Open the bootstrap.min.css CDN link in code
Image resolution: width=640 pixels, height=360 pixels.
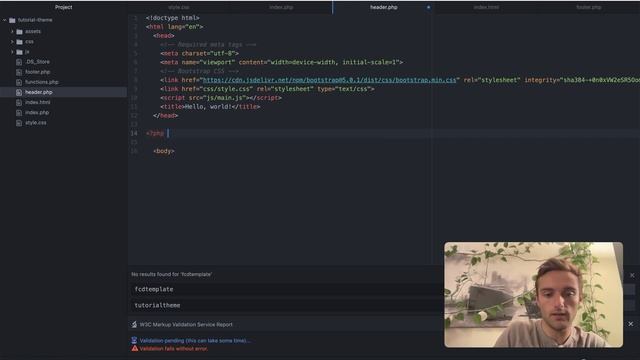tap(329, 80)
